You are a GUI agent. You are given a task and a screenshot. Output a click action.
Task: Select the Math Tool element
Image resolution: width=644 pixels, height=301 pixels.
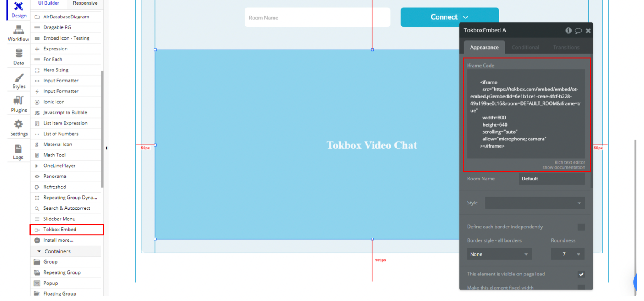point(67,155)
